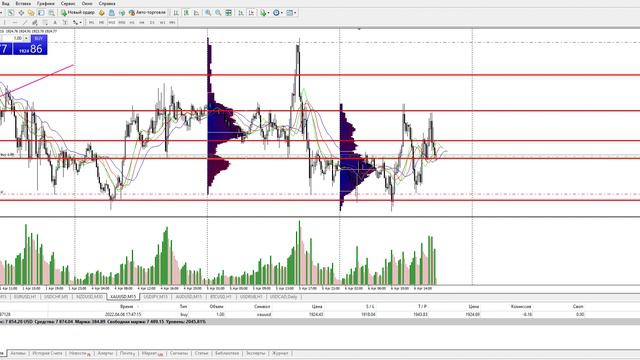Screen dimensions: 640x360
Task: Switch chart to line chart type
Action: 196,13
